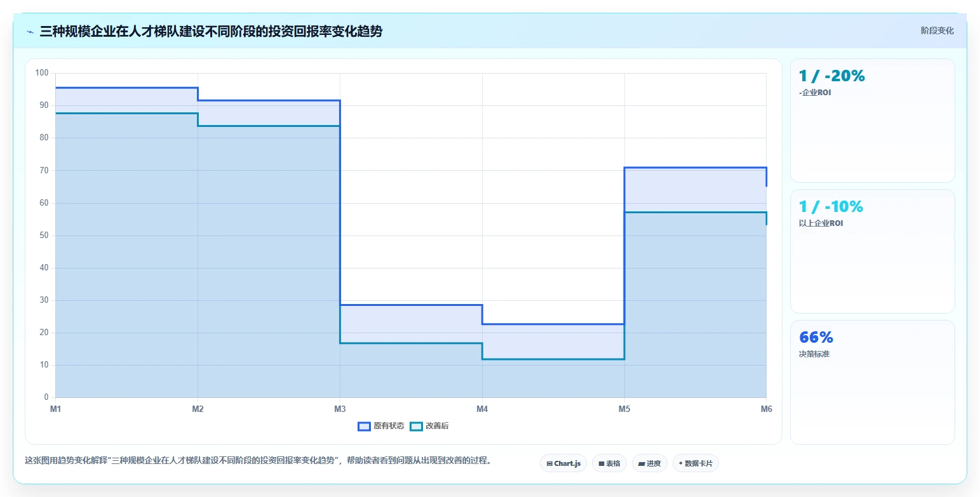Click the M3 axis label
The width and height of the screenshot is (980, 497).
pos(340,409)
